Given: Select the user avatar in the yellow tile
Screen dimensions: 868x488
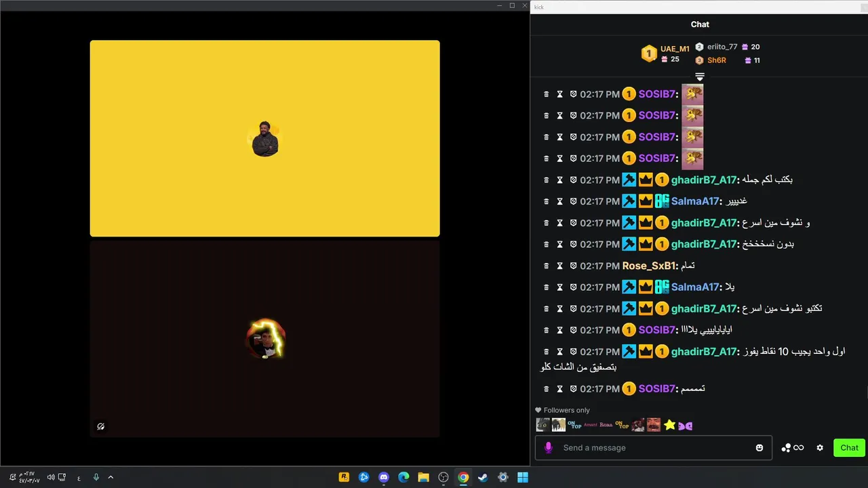Looking at the screenshot, I should pos(265,139).
